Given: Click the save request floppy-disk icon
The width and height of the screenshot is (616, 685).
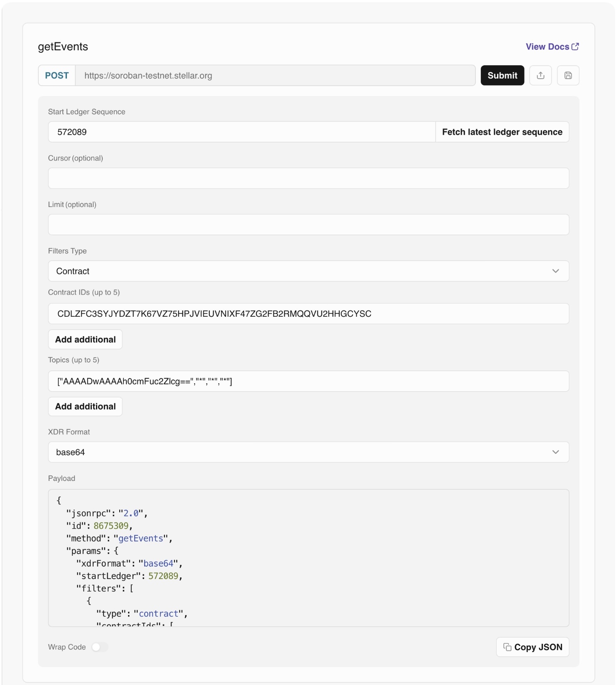Looking at the screenshot, I should click(568, 75).
